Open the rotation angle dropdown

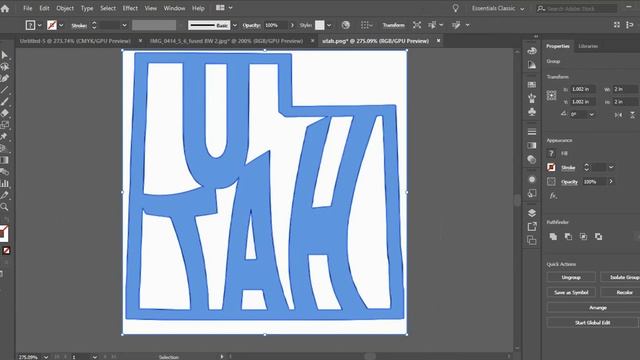[x=591, y=115]
